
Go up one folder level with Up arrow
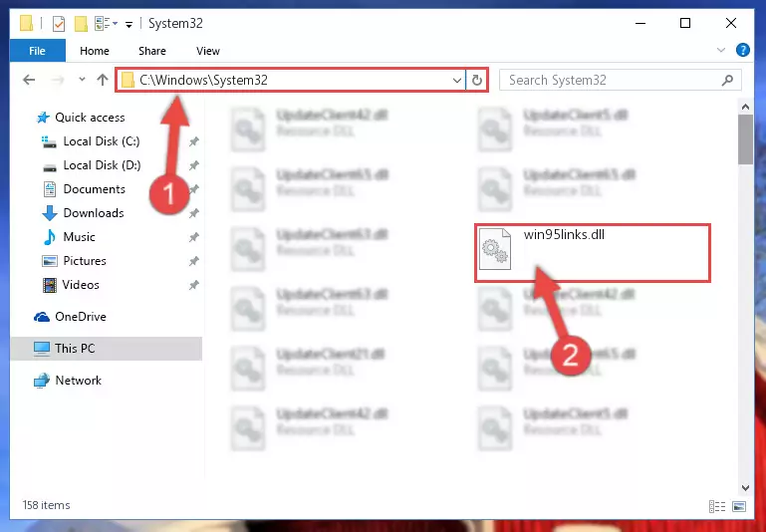coord(103,80)
